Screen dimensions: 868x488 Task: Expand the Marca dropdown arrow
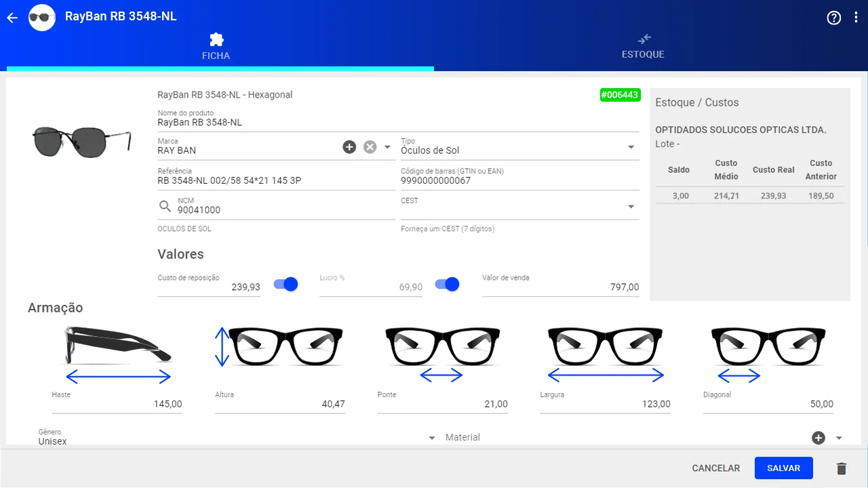(388, 147)
